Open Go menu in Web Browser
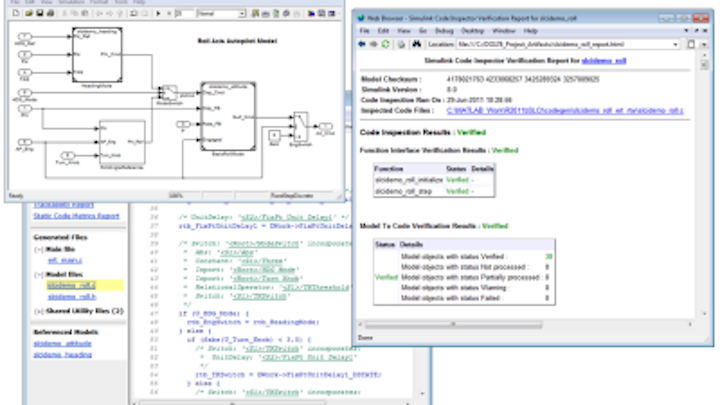This screenshot has width=720, height=405. (422, 31)
